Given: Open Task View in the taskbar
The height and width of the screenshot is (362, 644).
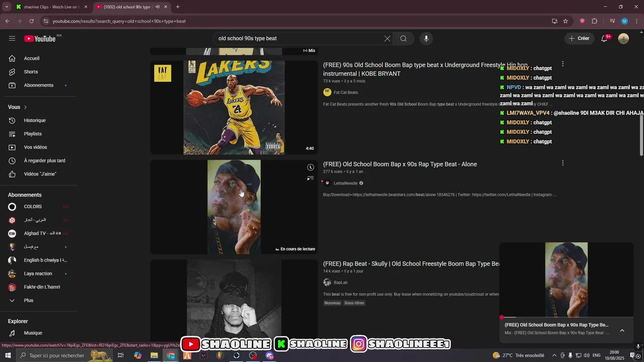Looking at the screenshot, I should [121, 355].
